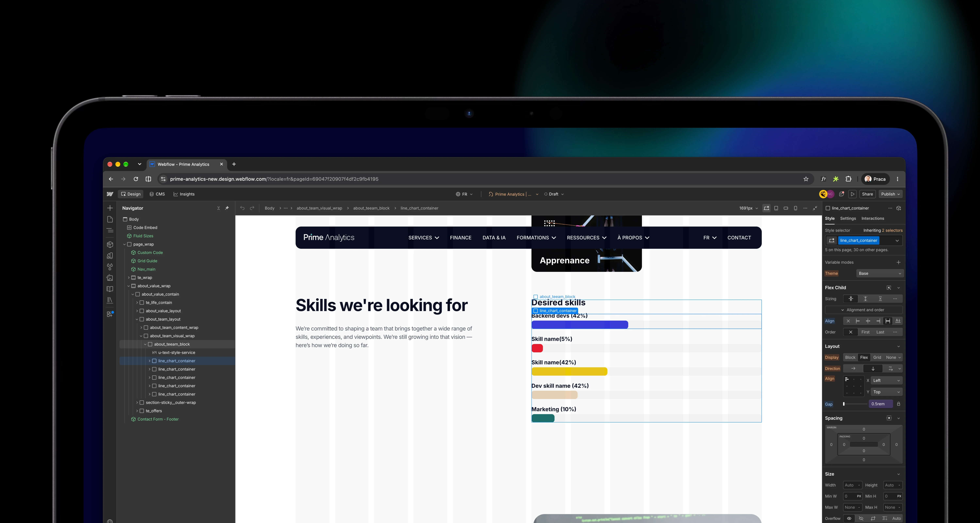Open the Style selectors droplets panel

pyautogui.click(x=110, y=267)
